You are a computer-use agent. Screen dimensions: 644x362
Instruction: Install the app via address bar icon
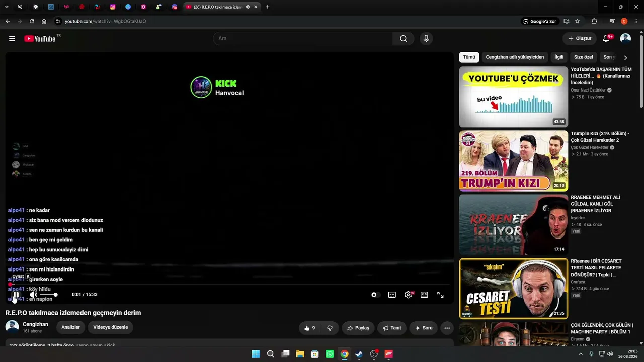coord(567,21)
